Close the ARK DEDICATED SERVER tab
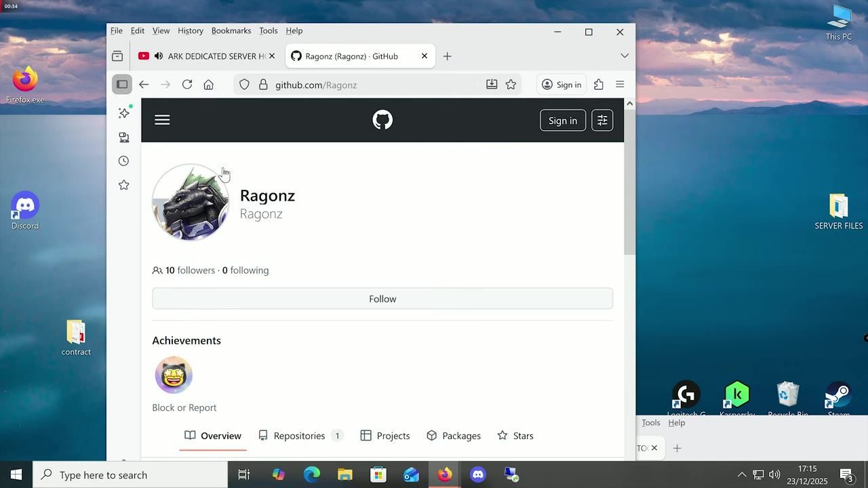Viewport: 868px width, 488px height. pyautogui.click(x=272, y=56)
